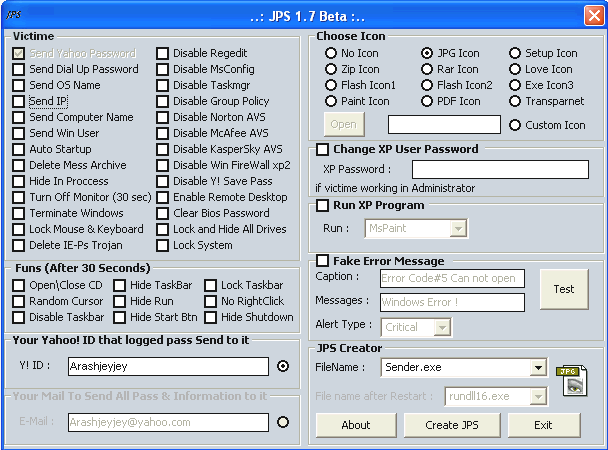Check the Fake Error Message option
Image resolution: width=608 pixels, height=450 pixels.
pos(322,261)
